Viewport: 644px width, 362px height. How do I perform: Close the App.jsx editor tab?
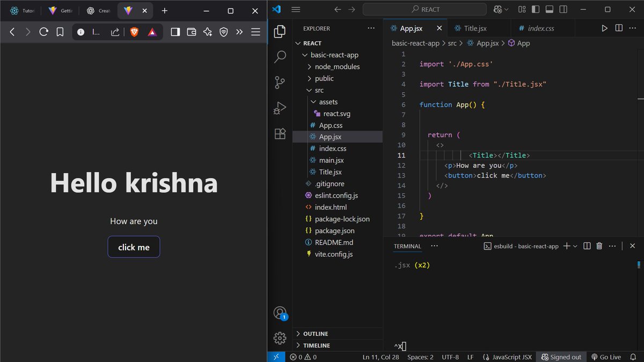click(440, 28)
